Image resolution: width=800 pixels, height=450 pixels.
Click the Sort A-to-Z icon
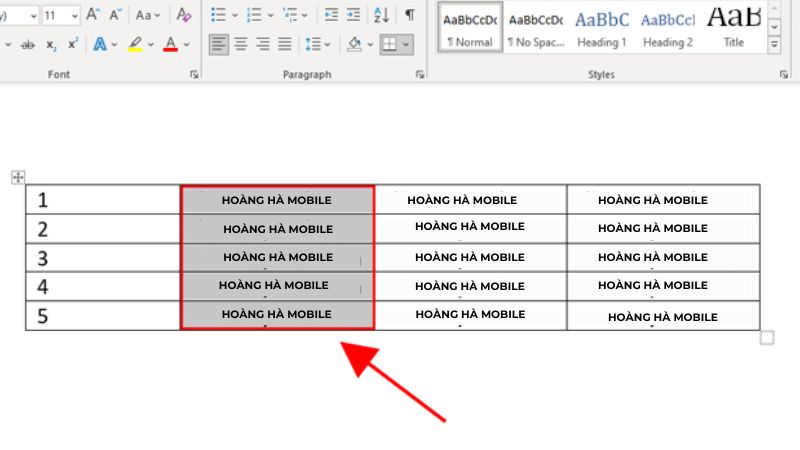[381, 15]
